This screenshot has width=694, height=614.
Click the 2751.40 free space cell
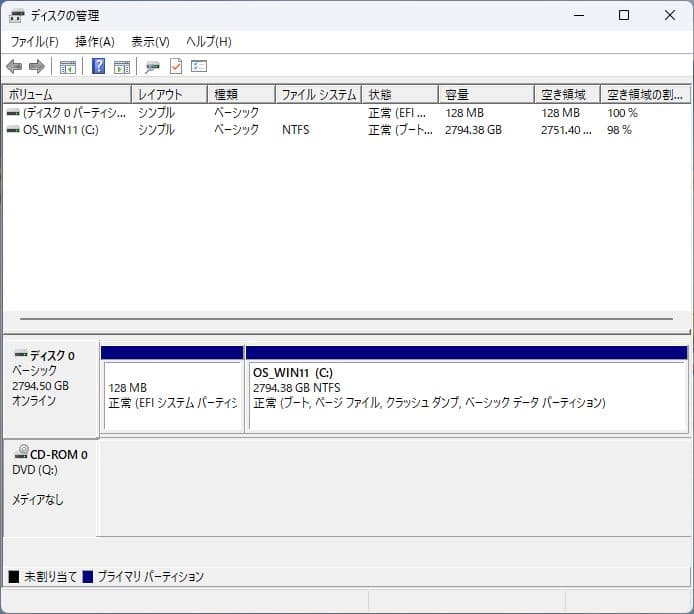tap(566, 130)
